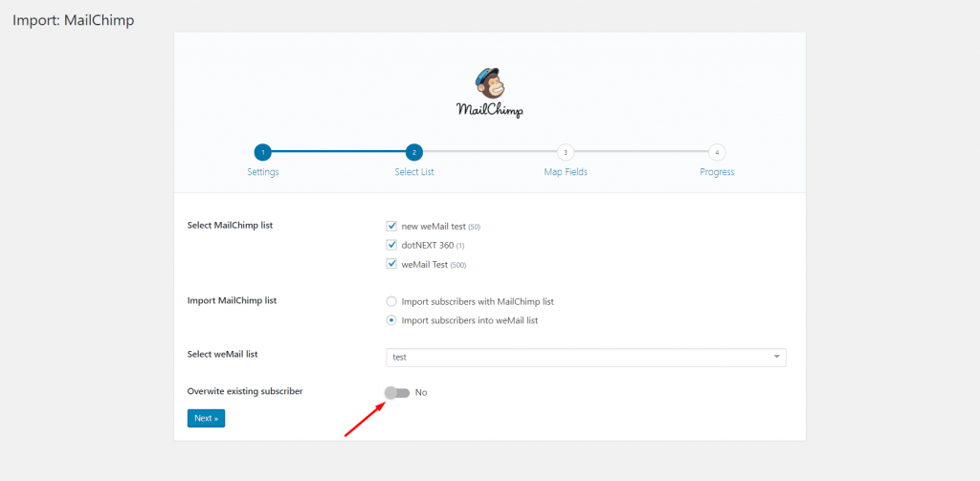Click the No text beside the toggle
Image resolution: width=980 pixels, height=481 pixels.
(x=421, y=392)
